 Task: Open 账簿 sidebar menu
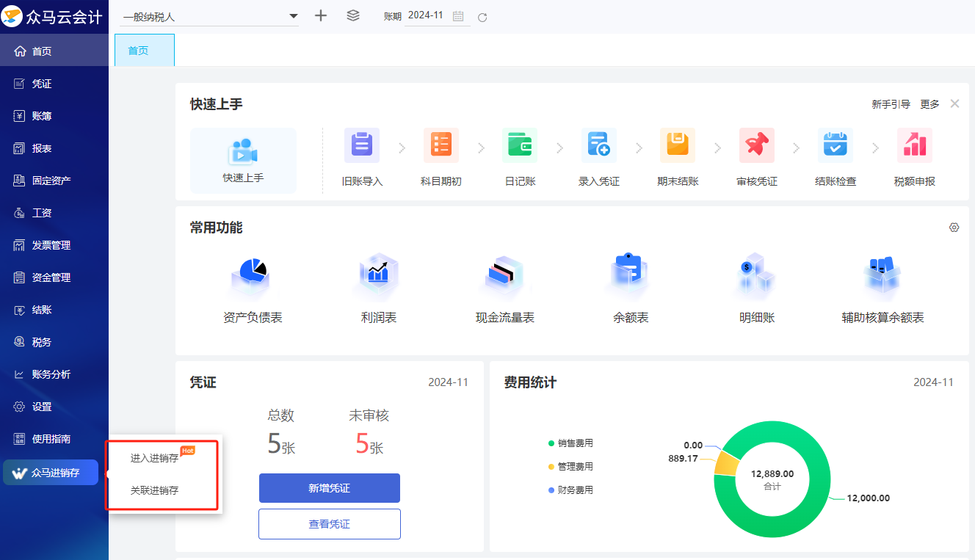(x=54, y=116)
